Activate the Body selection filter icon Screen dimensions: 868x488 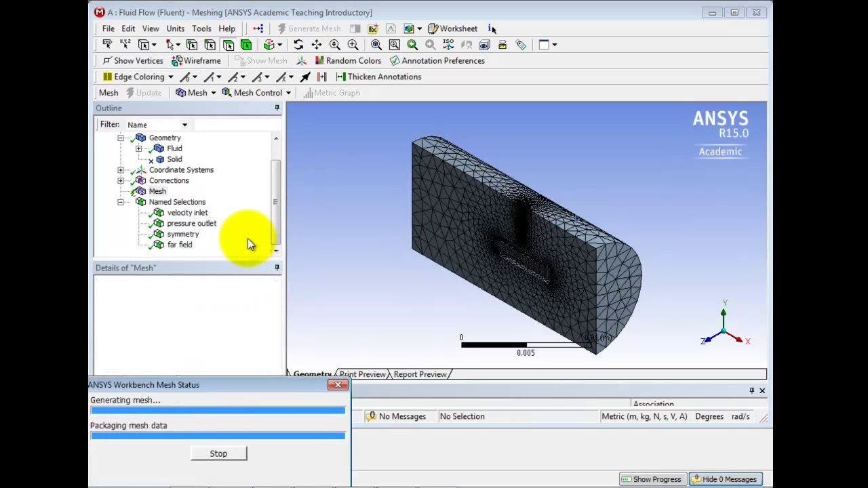pyautogui.click(x=246, y=45)
